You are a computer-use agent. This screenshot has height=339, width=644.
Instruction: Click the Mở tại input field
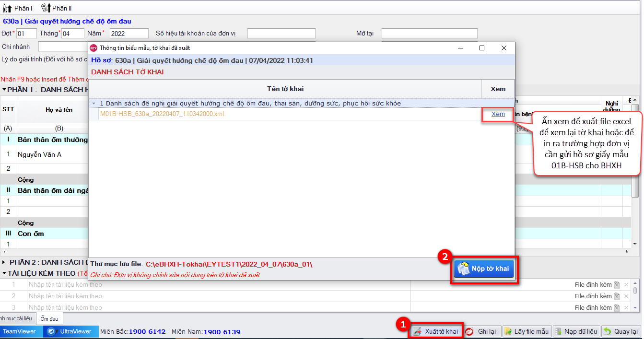pyautogui.click(x=430, y=34)
